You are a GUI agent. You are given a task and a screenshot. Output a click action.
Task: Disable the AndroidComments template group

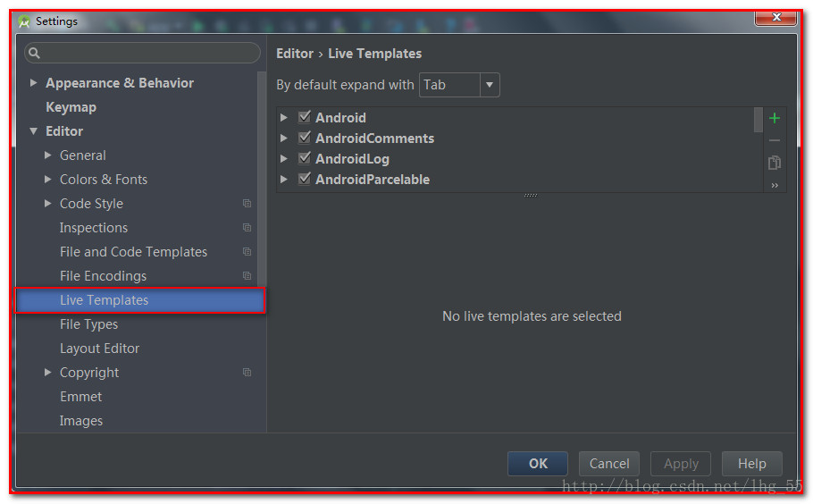[x=305, y=138]
